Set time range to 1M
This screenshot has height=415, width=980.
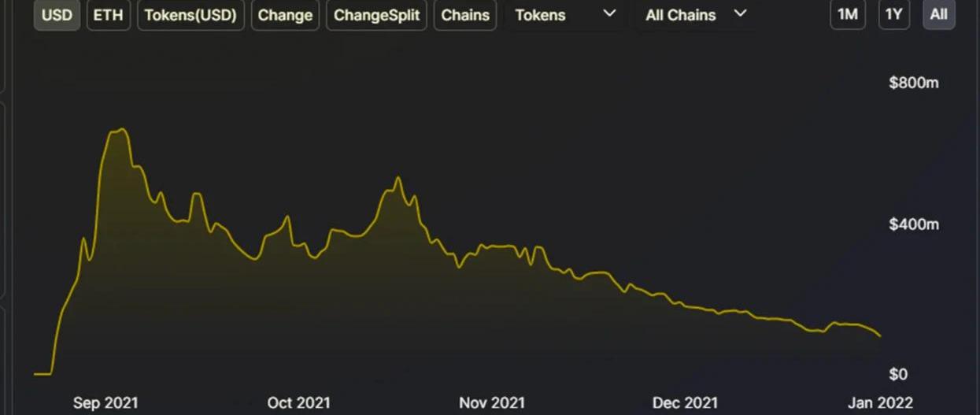pyautogui.click(x=847, y=15)
